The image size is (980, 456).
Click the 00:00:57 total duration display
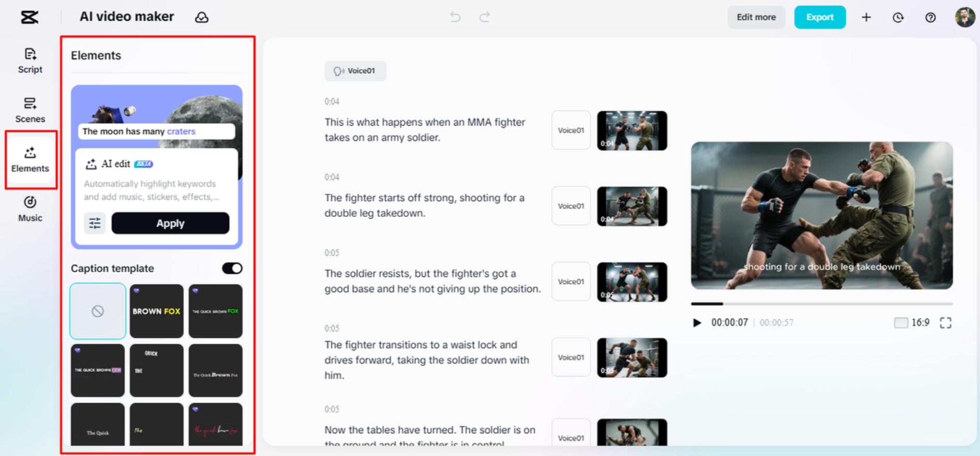click(x=776, y=323)
